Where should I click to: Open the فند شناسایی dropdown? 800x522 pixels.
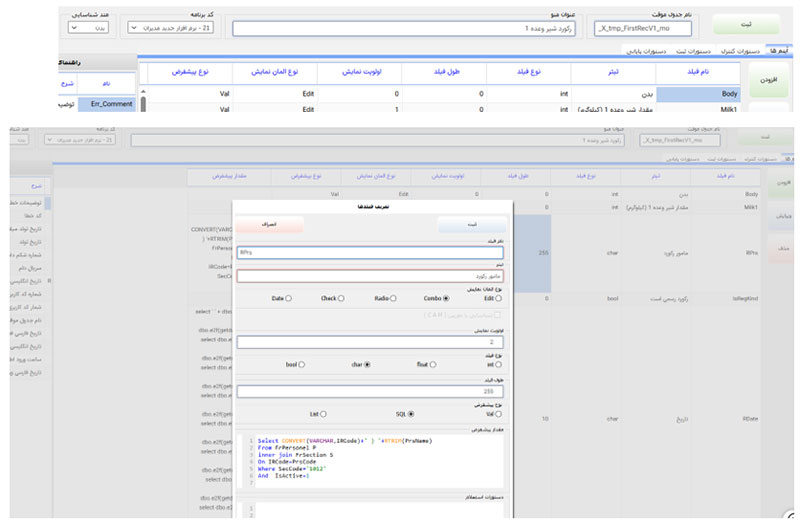pyautogui.click(x=90, y=29)
